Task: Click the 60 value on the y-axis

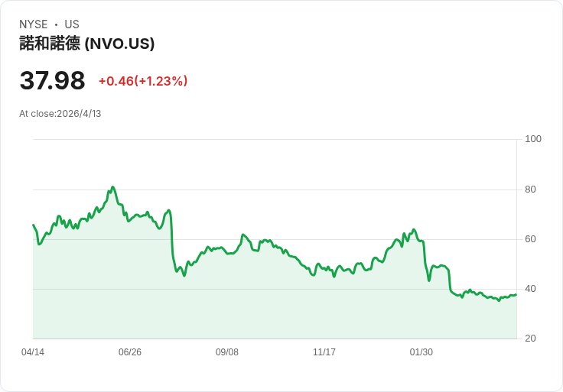Action: click(x=531, y=239)
